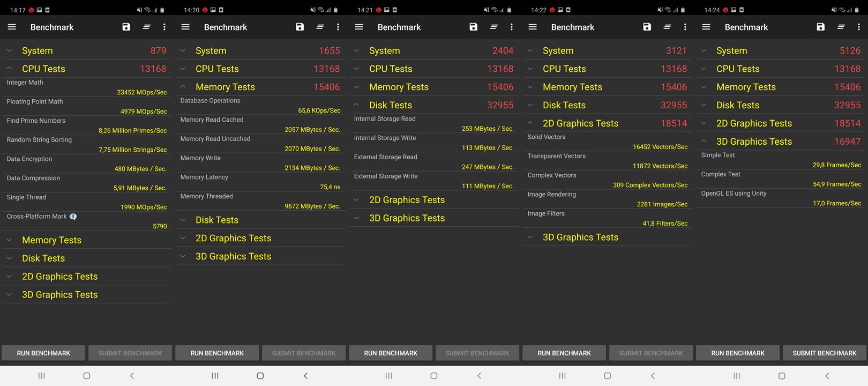Expand Memory Tests on the 14:17 screen
868x386 pixels.
click(x=87, y=240)
